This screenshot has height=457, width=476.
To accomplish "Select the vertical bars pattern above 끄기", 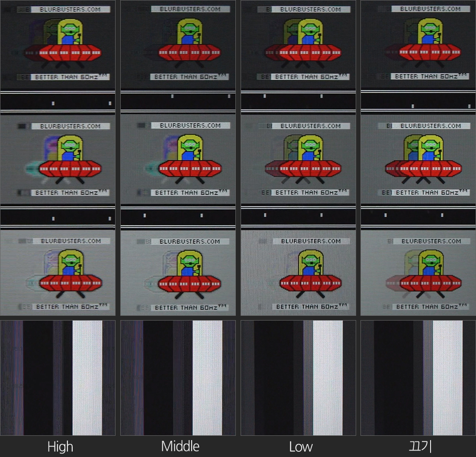I will pyautogui.click(x=418, y=378).
